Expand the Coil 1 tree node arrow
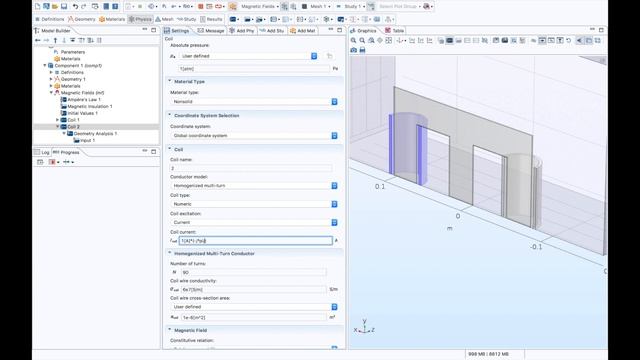 [58, 120]
